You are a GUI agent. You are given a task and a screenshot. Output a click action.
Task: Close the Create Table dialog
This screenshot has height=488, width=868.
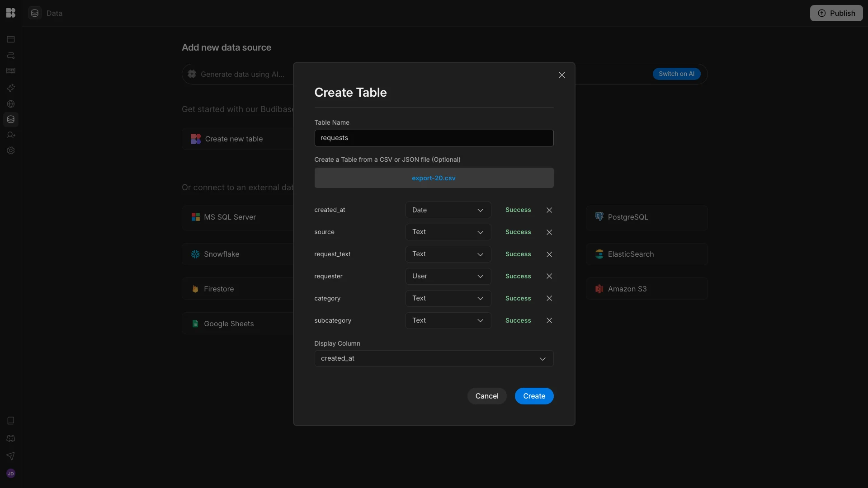[561, 75]
